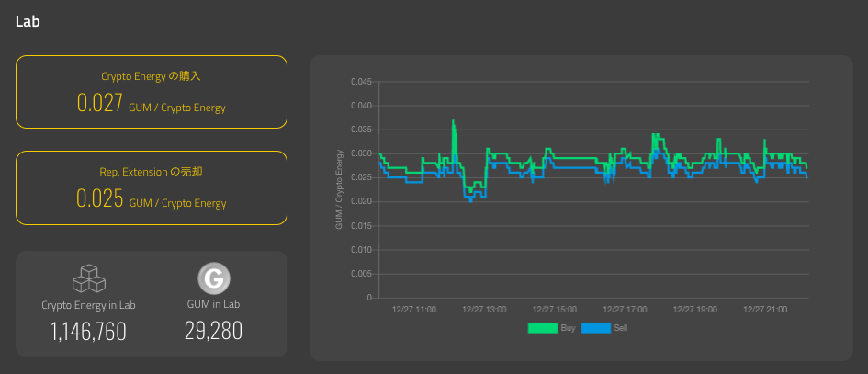This screenshot has height=374, width=868.
Task: Click the Buy legend label
Action: [x=568, y=328]
